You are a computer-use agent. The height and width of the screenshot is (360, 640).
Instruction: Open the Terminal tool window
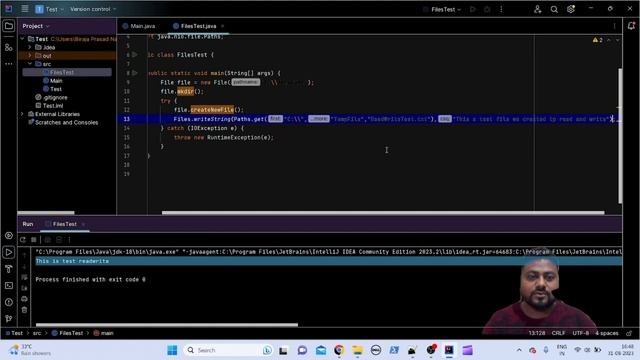(9, 286)
